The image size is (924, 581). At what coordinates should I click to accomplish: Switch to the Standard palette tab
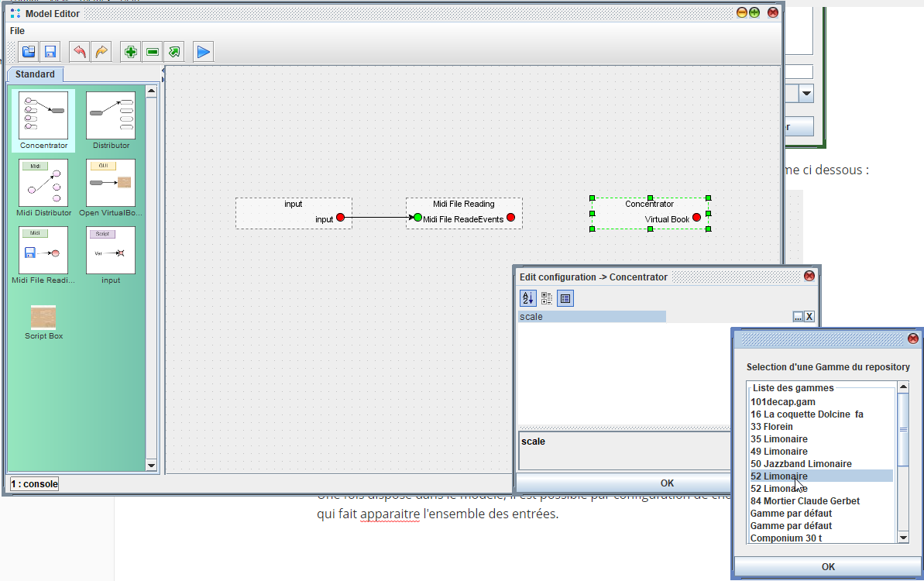(35, 74)
